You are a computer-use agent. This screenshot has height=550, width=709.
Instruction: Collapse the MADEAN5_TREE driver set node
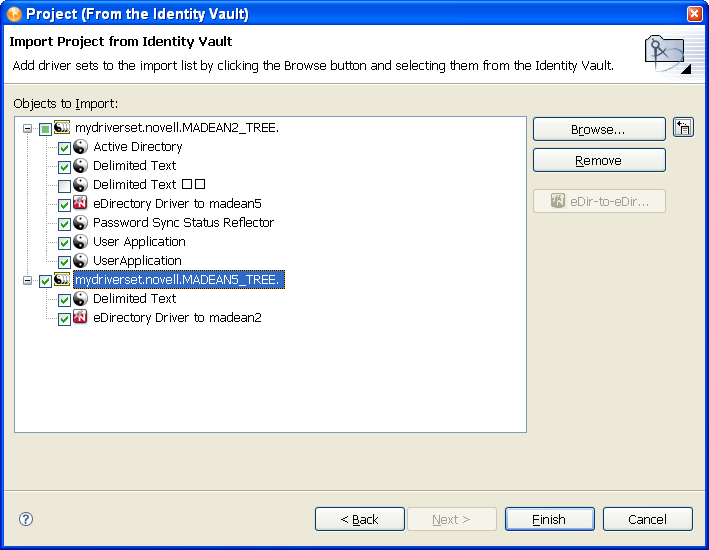click(27, 281)
